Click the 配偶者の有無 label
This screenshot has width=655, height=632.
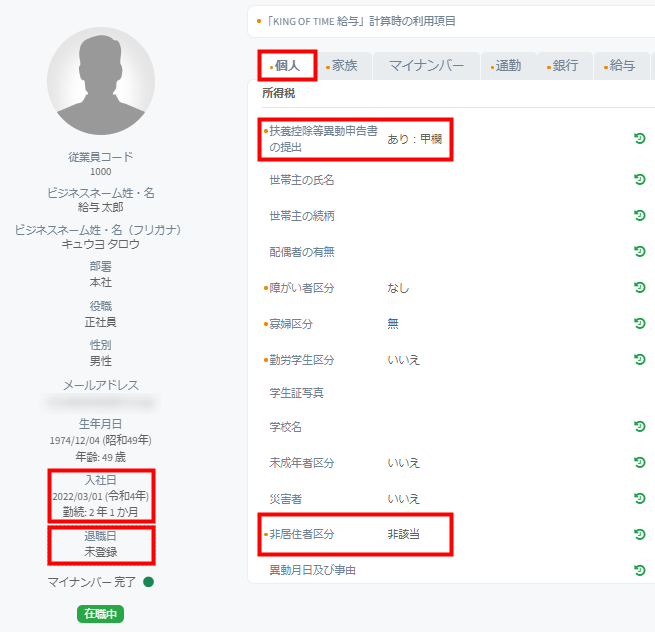(302, 252)
